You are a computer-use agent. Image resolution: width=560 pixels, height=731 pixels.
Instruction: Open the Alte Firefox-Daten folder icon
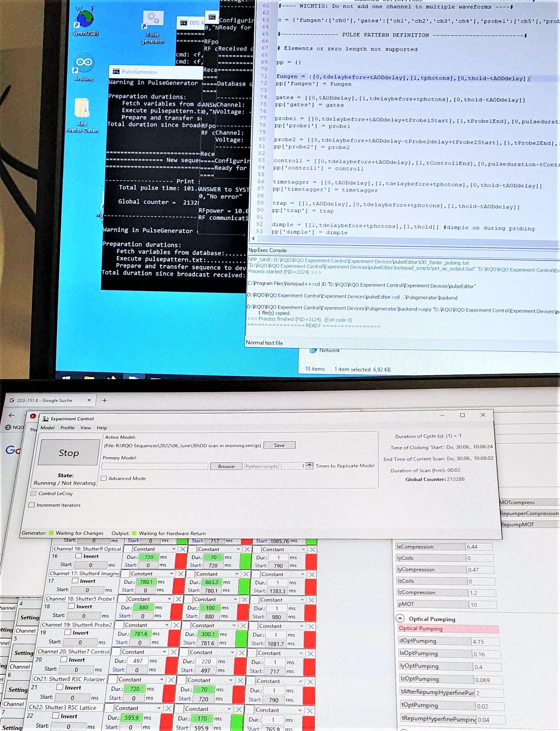82,115
